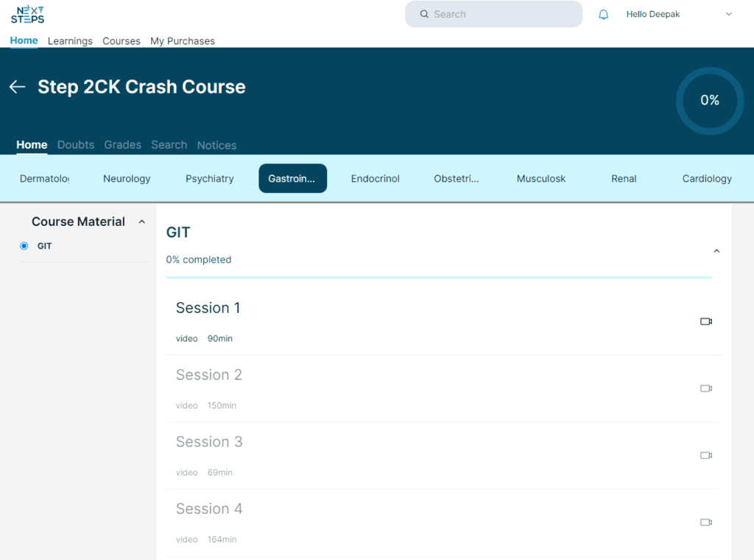Click the video icon for Session 3
Viewport: 754px width, 560px height.
[x=705, y=456]
